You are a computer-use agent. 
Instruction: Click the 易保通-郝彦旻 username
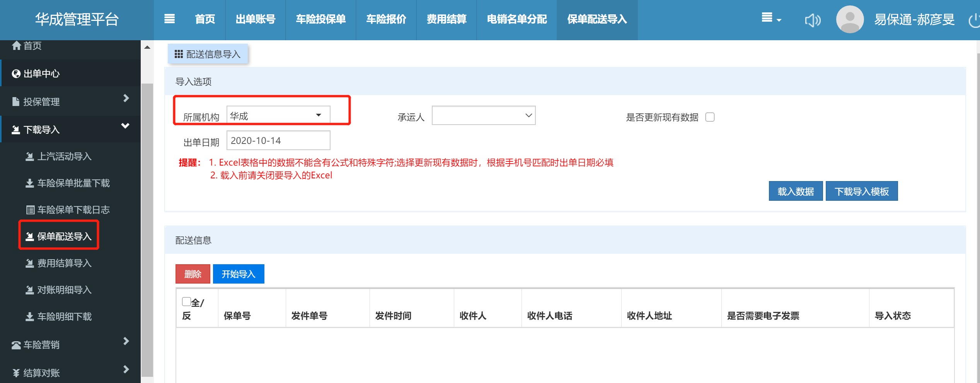click(x=915, y=20)
